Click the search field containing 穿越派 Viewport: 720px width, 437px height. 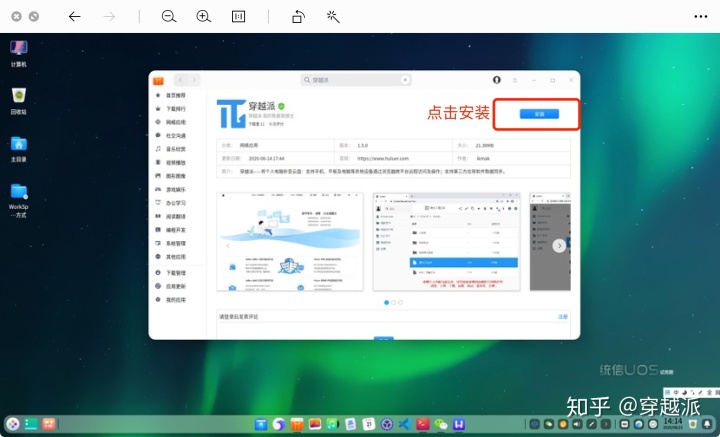coord(356,80)
